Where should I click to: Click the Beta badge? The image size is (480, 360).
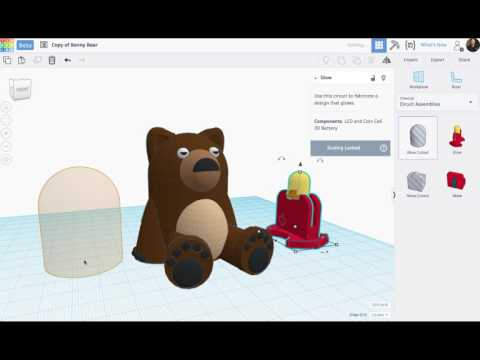tap(25, 45)
